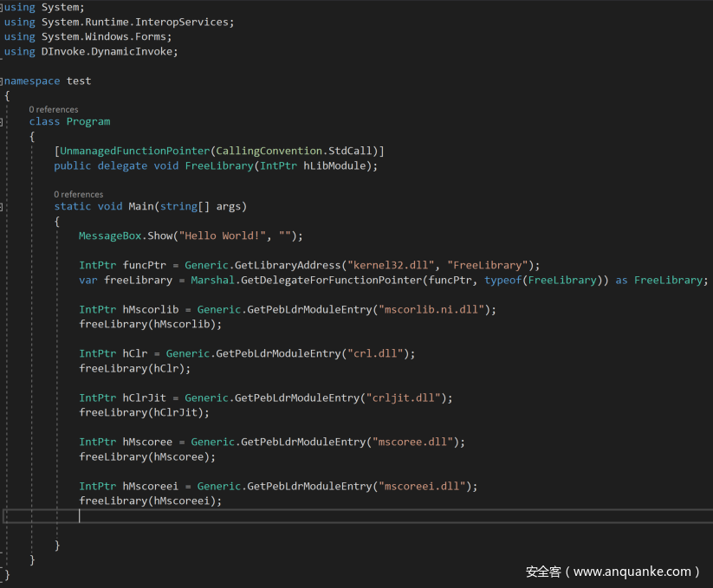The image size is (713, 588).
Task: Click the empty line with the text cursor
Action: coord(260,516)
